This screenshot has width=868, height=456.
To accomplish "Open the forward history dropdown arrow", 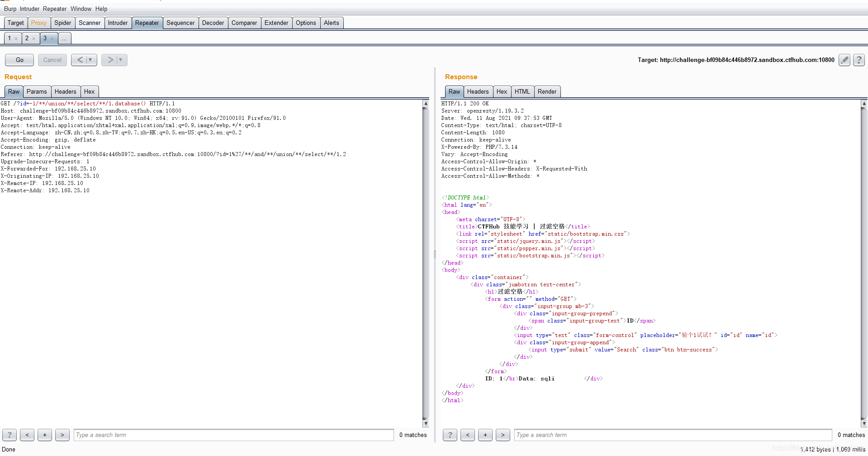I will point(121,60).
